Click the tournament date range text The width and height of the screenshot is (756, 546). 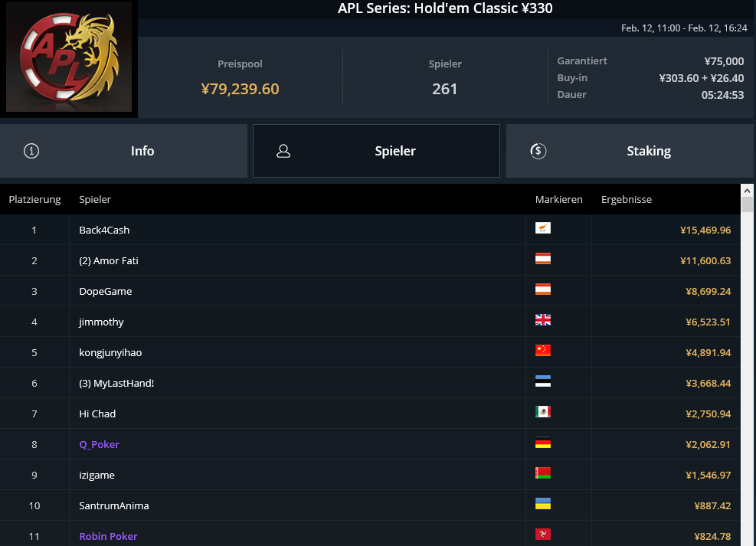click(684, 28)
